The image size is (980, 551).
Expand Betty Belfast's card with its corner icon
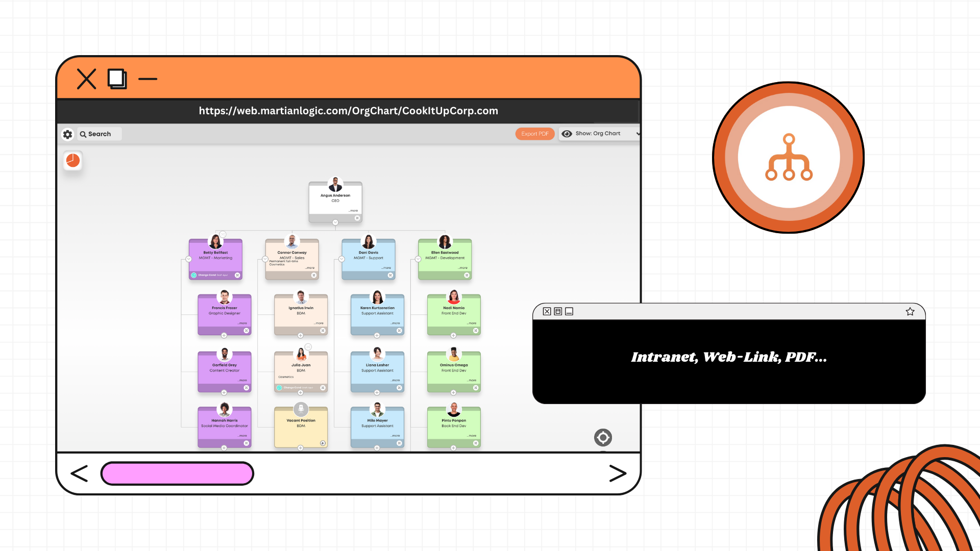(237, 275)
